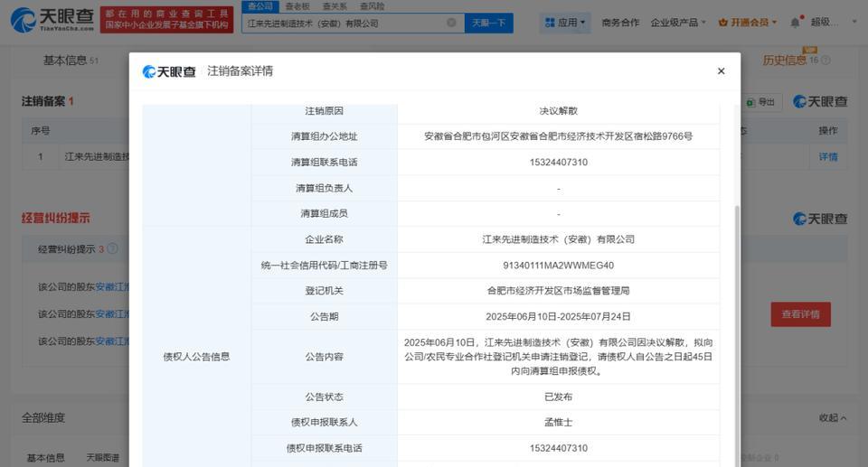Click the 债权人公告信息 section label
This screenshot has width=868, height=467.
coord(196,357)
